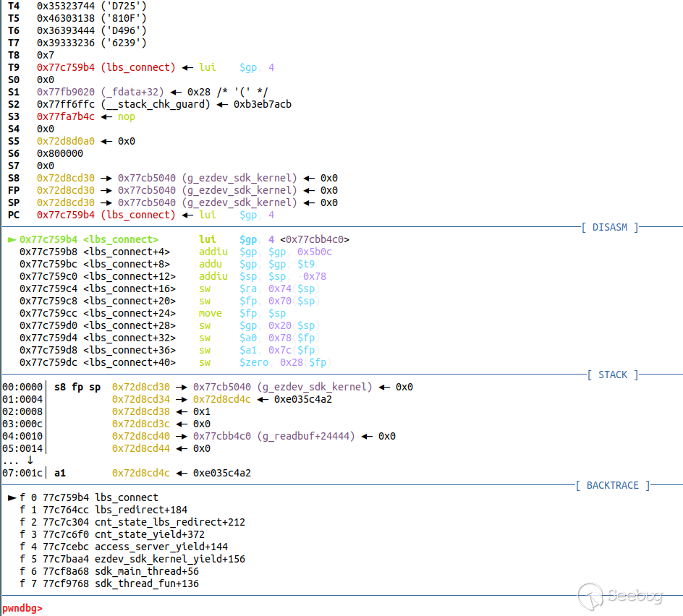
Task: Click the move instruction at lbs_connect+24
Action: 211,313
